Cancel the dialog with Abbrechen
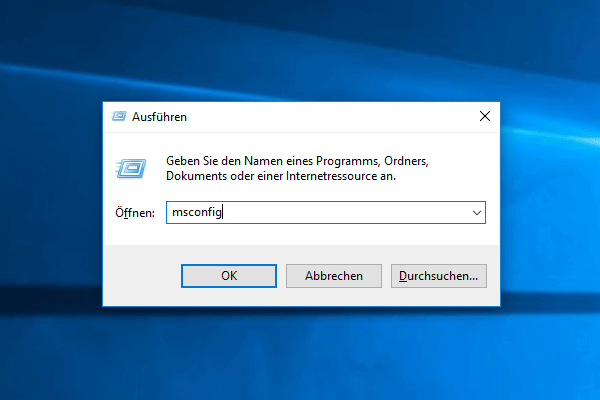 [x=334, y=276]
